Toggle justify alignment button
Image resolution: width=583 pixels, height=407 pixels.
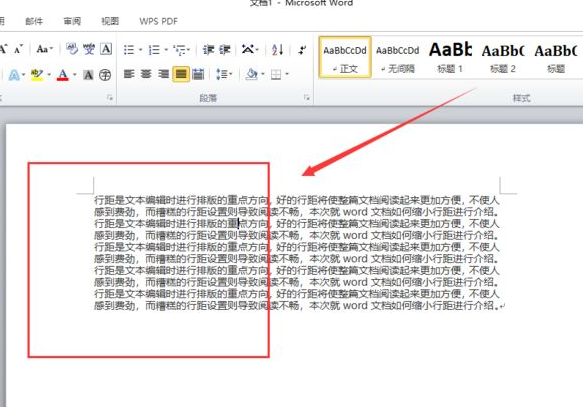181,74
